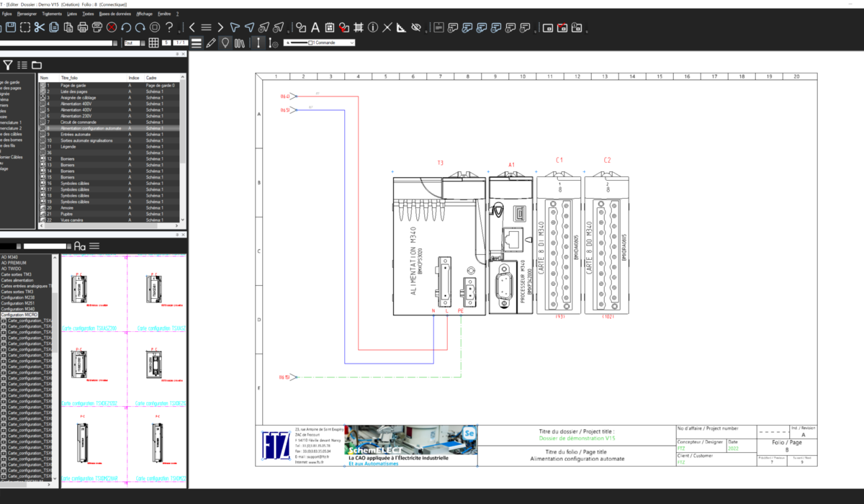Toggle the thick lines icon in second toolbar

[197, 43]
